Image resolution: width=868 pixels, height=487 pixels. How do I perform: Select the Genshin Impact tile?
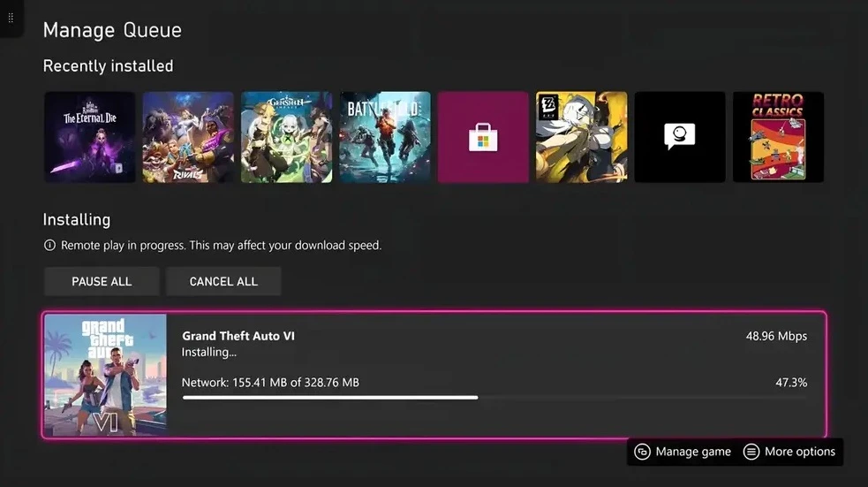pos(287,137)
